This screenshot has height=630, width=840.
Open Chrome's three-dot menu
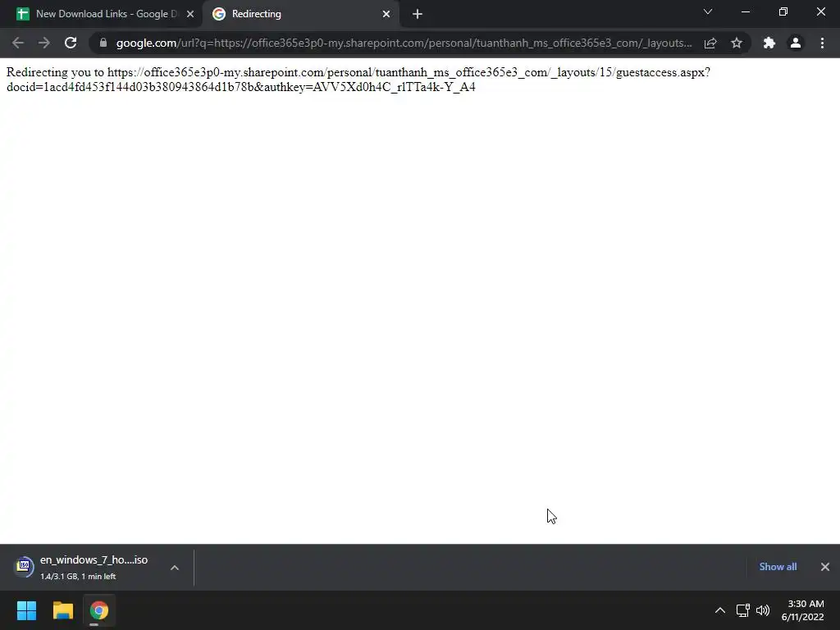[x=822, y=43]
